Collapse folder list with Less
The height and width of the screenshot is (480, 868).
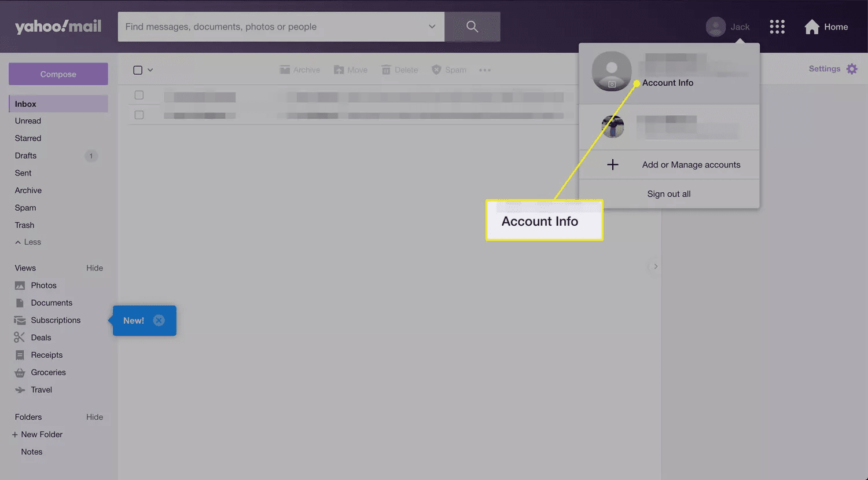pyautogui.click(x=28, y=242)
